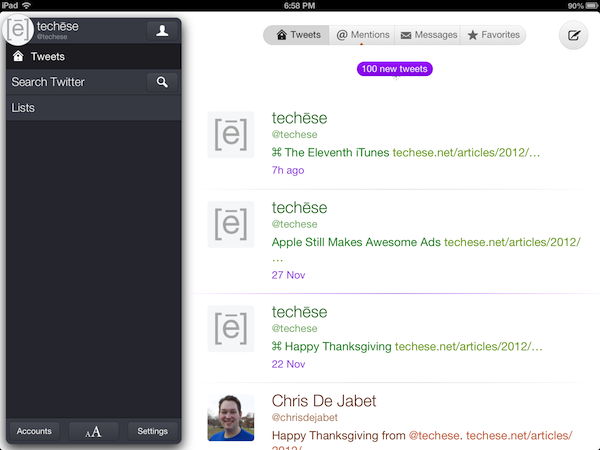Tap avatar of the 22 Nov Happy Thanksgiving tweet

(x=231, y=329)
